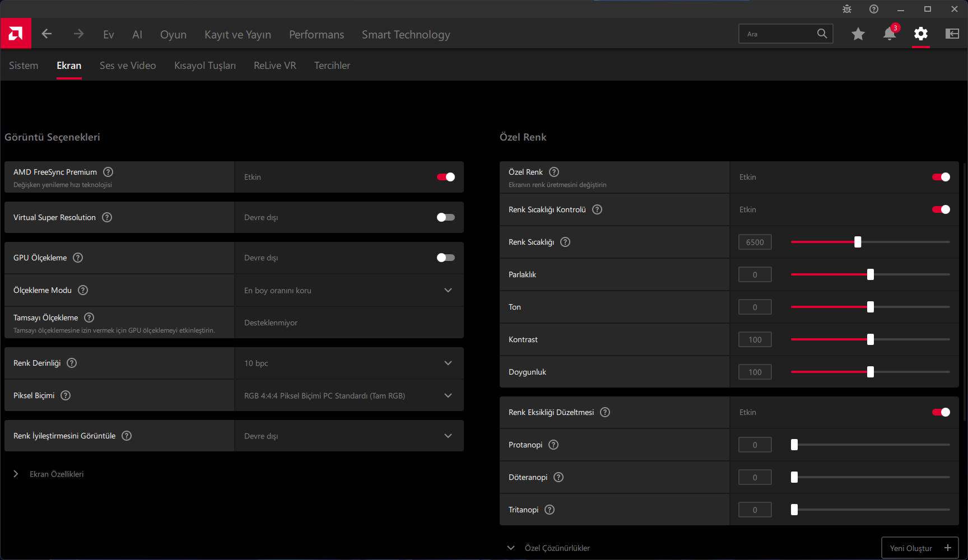This screenshot has width=968, height=560.
Task: Show help for Renk Sıcaklığı
Action: point(565,242)
